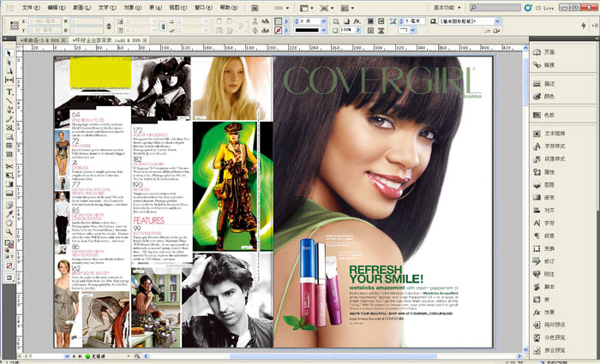Open the View Options dropdown
Image resolution: width=600 pixels, height=364 pixels.
point(307,8)
